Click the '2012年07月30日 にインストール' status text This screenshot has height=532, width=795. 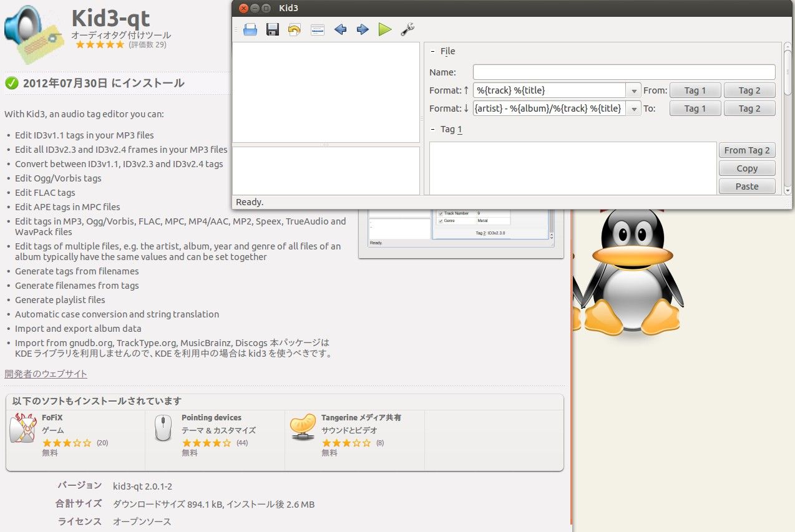[104, 83]
